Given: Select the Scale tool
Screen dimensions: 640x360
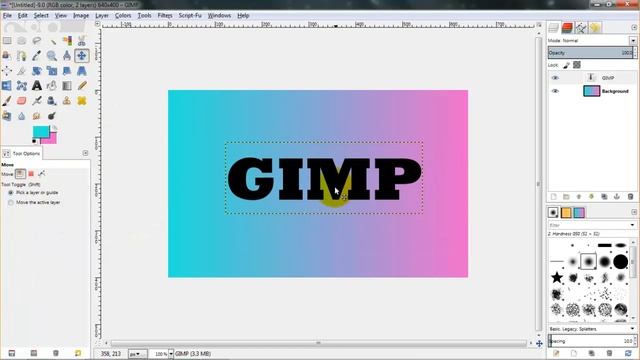Looking at the screenshot, I should click(x=52, y=71).
